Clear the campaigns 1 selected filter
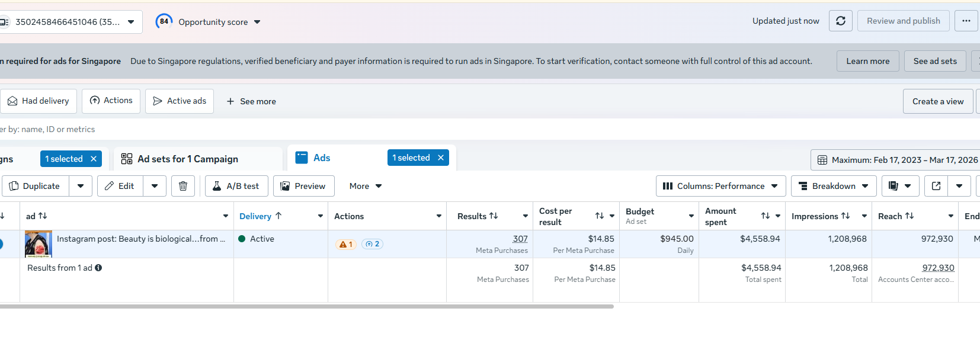The width and height of the screenshot is (980, 337). 94,159
